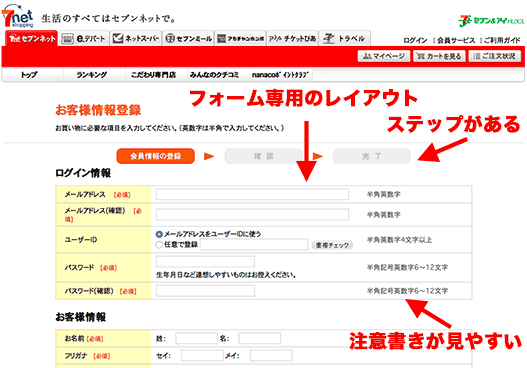The height and width of the screenshot is (368, 527).
Task: Focus the メールアドレス input field
Action: pyautogui.click(x=252, y=194)
